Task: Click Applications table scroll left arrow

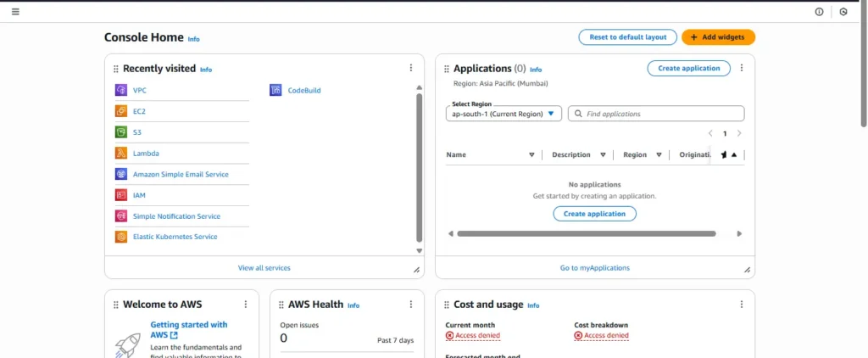Action: tap(450, 234)
